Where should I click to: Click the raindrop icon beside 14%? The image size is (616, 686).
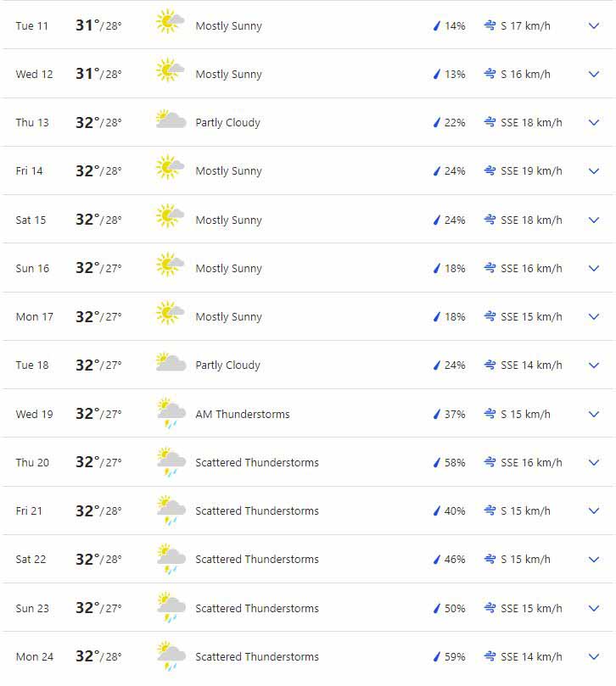pyautogui.click(x=436, y=25)
